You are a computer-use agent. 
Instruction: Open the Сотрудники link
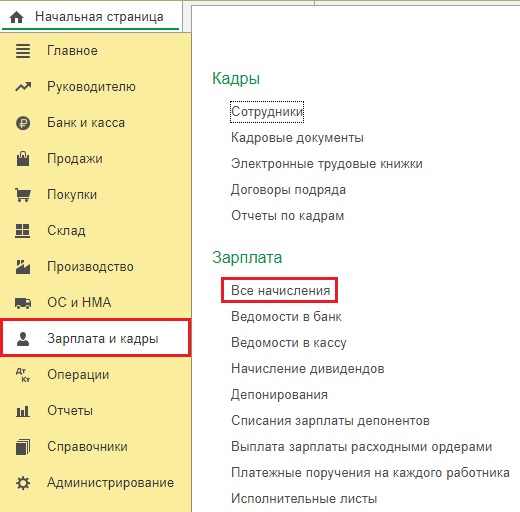(x=267, y=112)
